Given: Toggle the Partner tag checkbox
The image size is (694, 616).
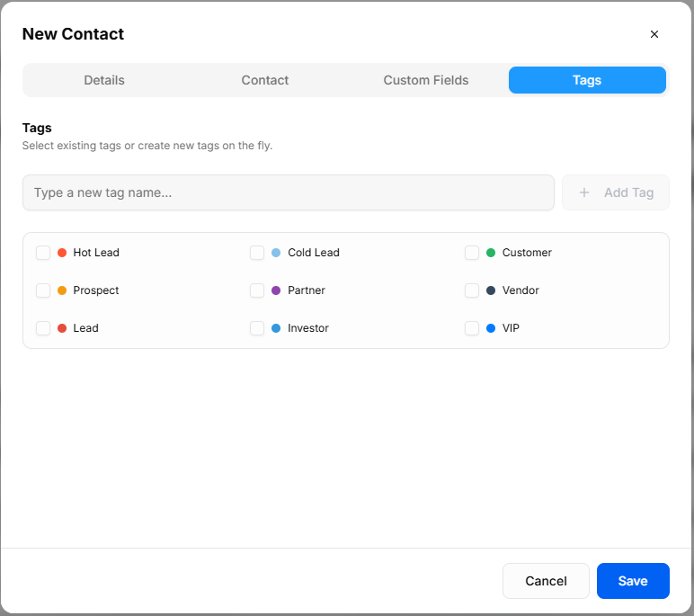Looking at the screenshot, I should pos(257,290).
